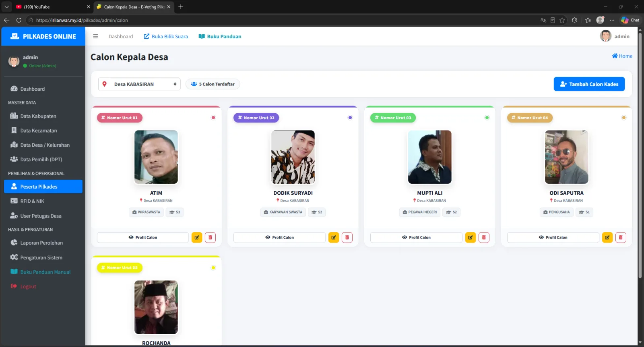The width and height of the screenshot is (644, 347).
Task: Click the orange dot on Nomor Urut 04
Action: (x=624, y=118)
